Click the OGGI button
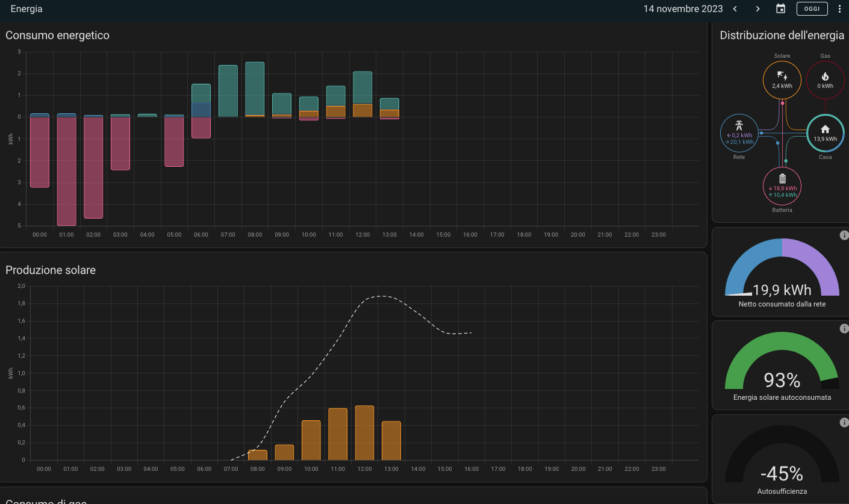 click(812, 8)
